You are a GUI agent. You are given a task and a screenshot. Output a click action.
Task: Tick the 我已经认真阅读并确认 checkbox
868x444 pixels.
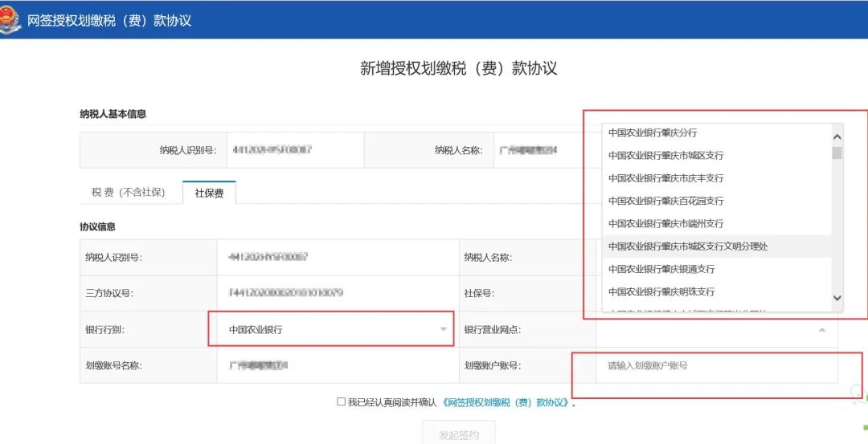pyautogui.click(x=341, y=402)
